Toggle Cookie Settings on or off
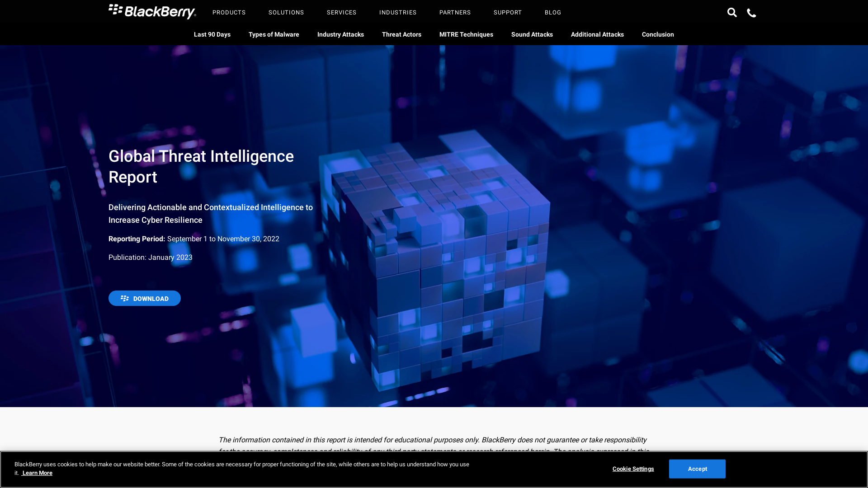The height and width of the screenshot is (488, 868). point(633,468)
